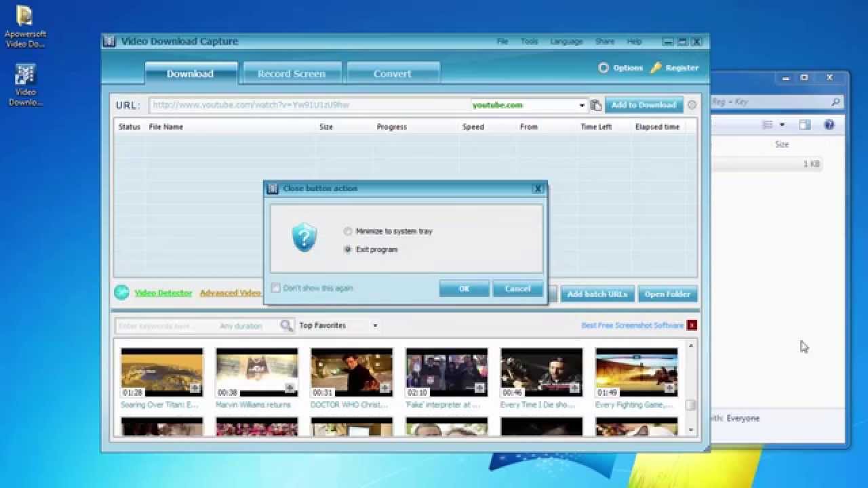Click the Register key icon
Screen dimensions: 868x488
[x=656, y=68]
